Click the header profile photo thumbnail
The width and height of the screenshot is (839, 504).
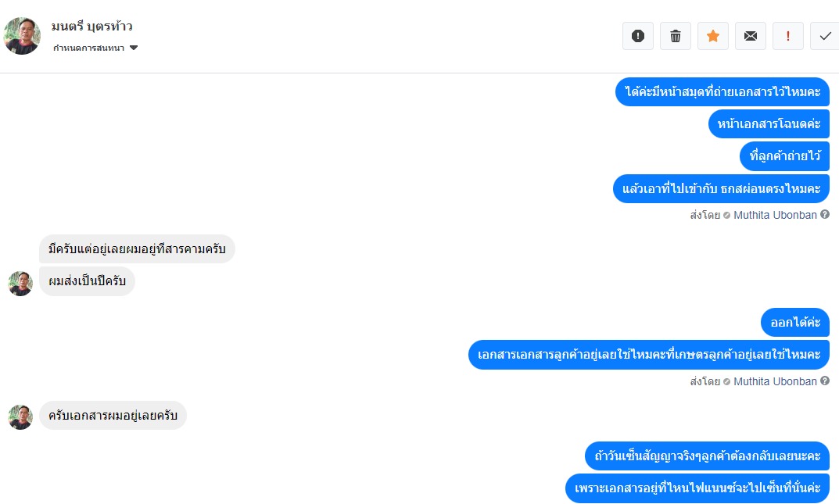pos(22,36)
